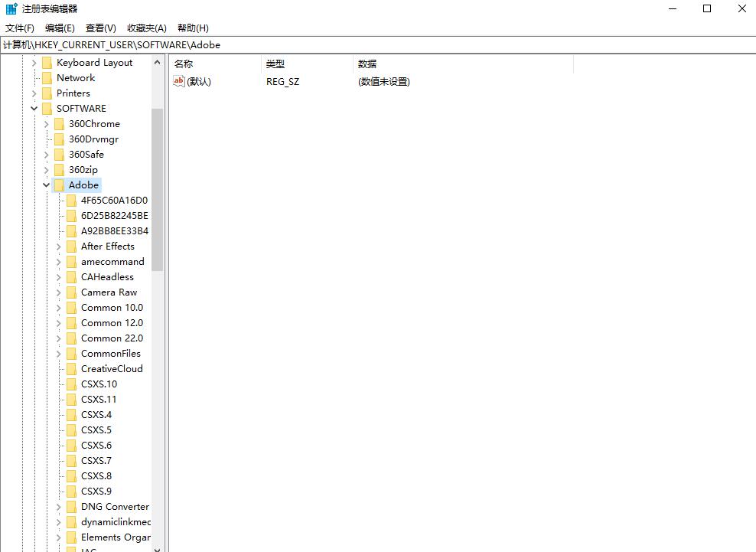Collapse the Adobe key
The width and height of the screenshot is (756, 552).
pos(46,185)
